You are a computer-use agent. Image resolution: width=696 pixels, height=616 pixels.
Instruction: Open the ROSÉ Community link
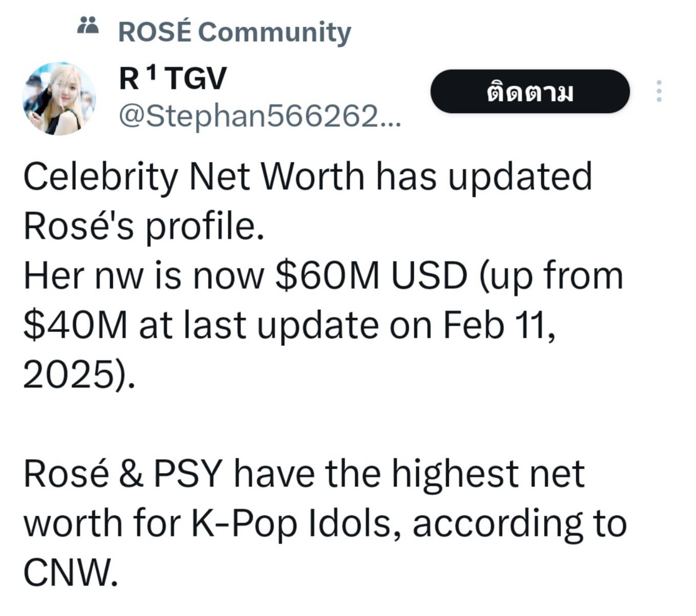pos(234,32)
